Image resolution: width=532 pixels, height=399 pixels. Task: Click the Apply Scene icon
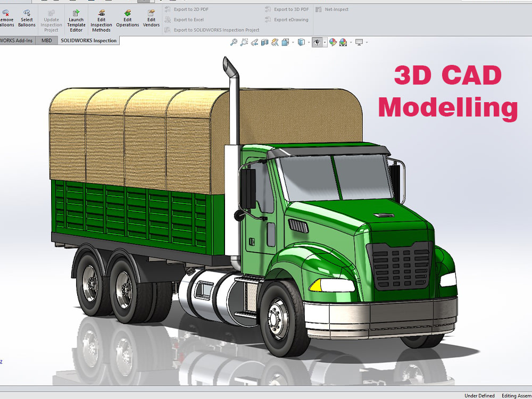click(x=342, y=41)
